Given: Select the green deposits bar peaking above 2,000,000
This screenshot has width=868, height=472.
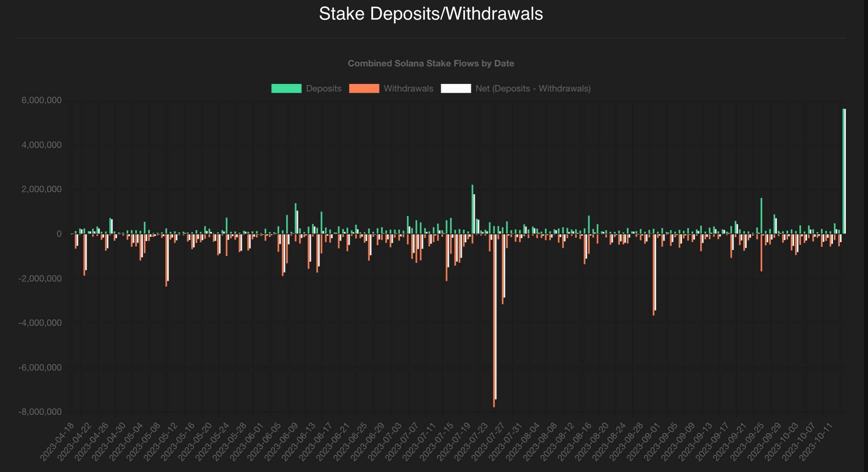Looking at the screenshot, I should pos(472,209).
